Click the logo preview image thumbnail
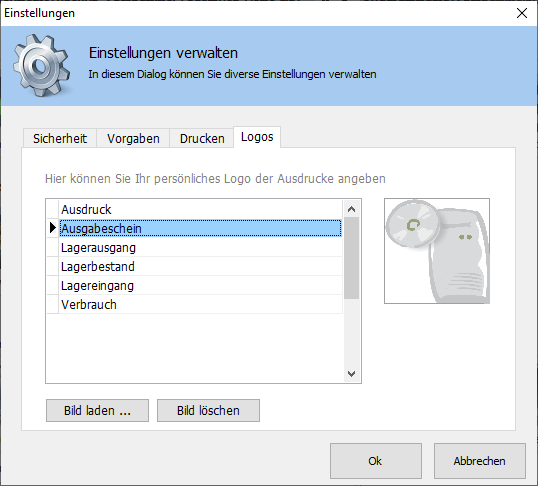The image size is (538, 486). [x=437, y=251]
